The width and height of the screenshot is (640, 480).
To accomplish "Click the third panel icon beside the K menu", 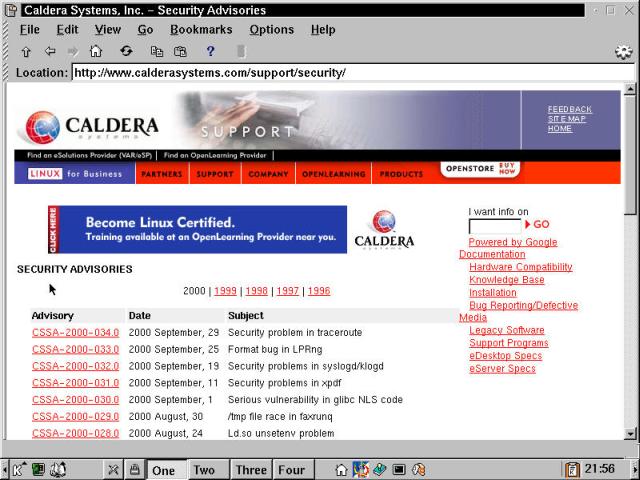I will click(58, 470).
